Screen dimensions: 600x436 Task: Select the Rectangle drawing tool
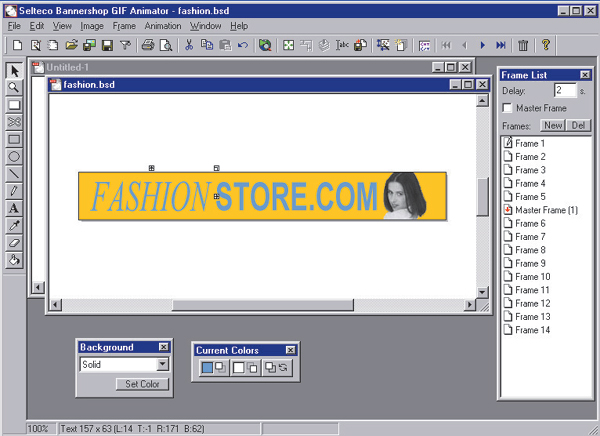click(x=14, y=139)
